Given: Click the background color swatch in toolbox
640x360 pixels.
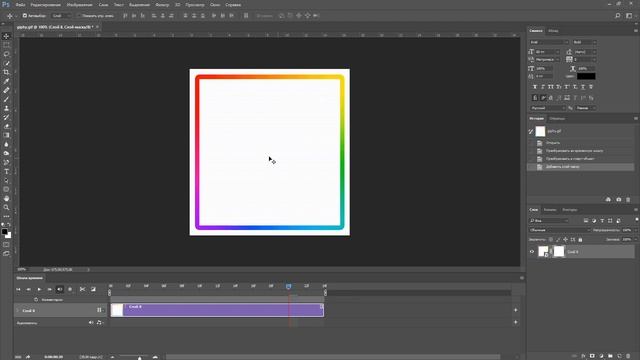Looking at the screenshot, I should pos(8,235).
